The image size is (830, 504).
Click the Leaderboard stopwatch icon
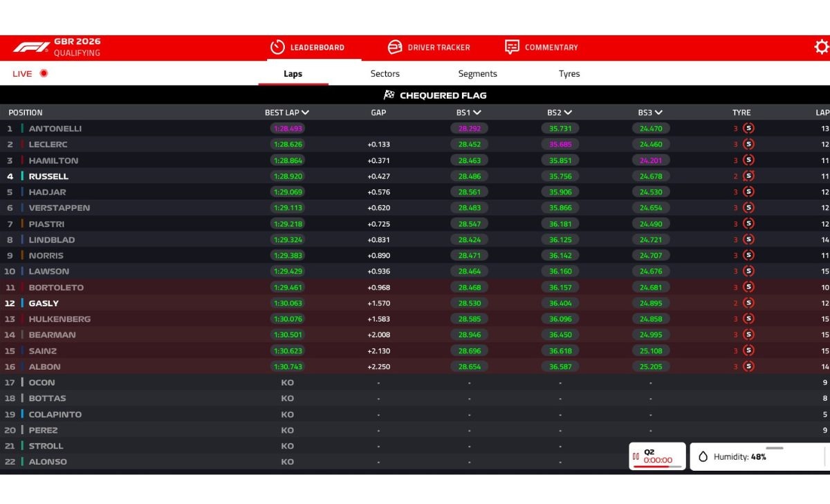[x=277, y=47]
